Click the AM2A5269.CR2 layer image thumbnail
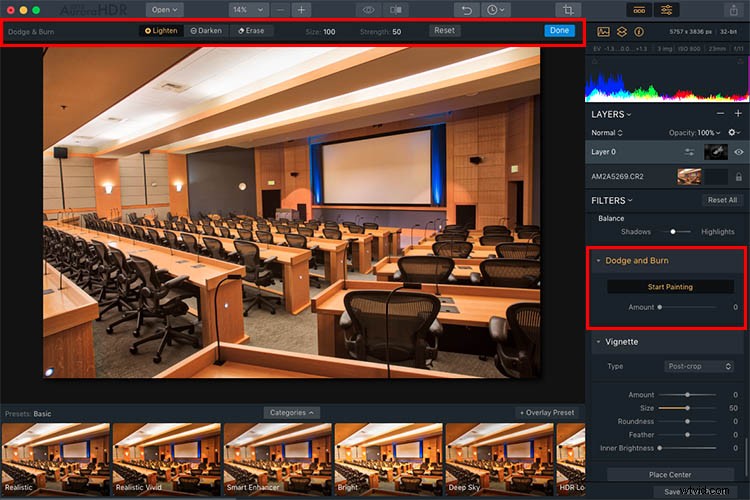Image resolution: width=750 pixels, height=500 pixels. coord(689,177)
